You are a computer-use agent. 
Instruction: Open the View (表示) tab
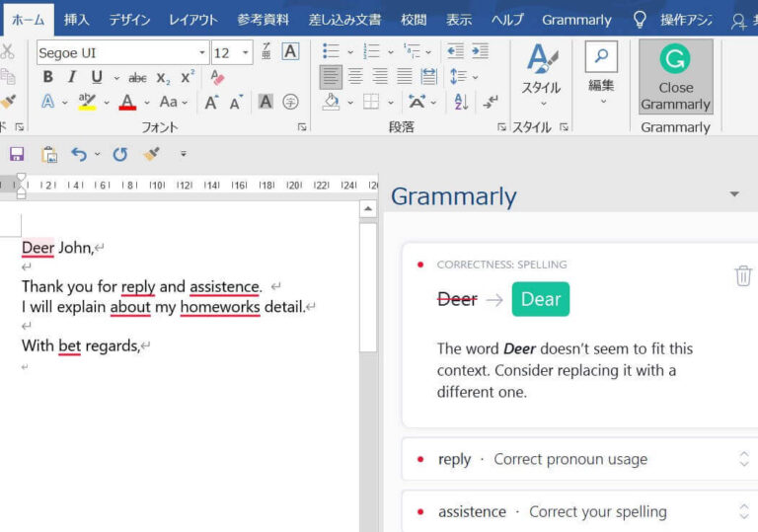tap(459, 20)
